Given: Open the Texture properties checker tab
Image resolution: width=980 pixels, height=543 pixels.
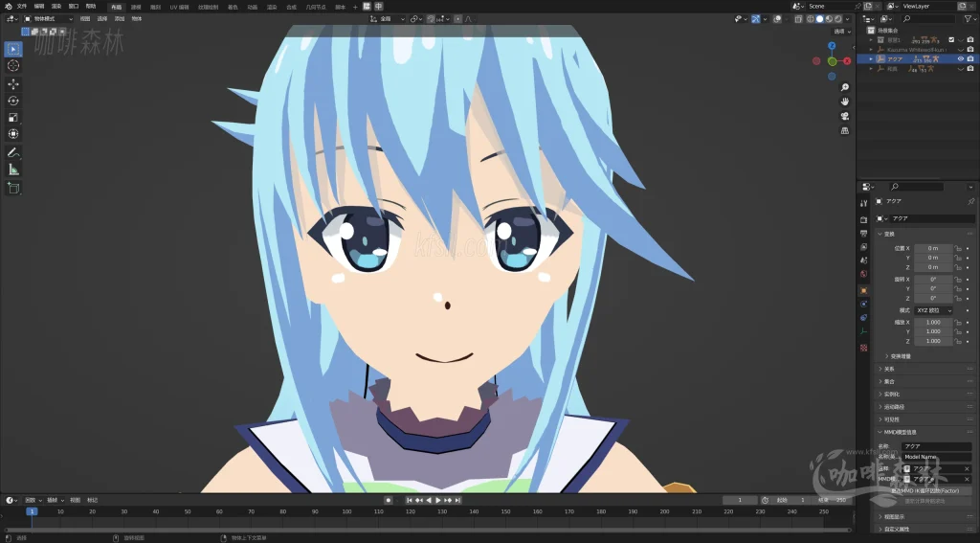Looking at the screenshot, I should pos(863,348).
